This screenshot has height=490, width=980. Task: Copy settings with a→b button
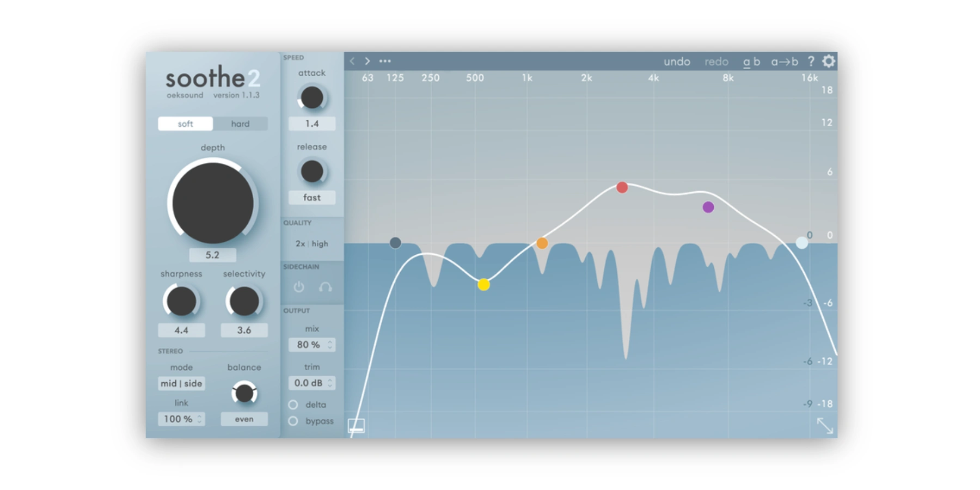pos(784,62)
